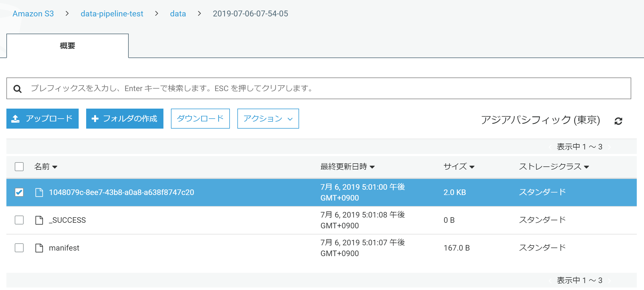Open the アクション dropdown menu

(268, 119)
